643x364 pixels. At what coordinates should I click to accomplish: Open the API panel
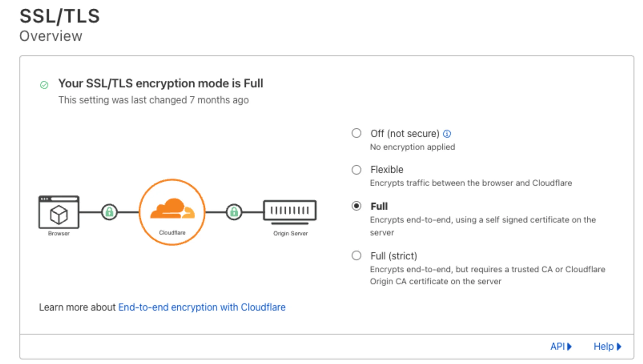click(x=559, y=346)
